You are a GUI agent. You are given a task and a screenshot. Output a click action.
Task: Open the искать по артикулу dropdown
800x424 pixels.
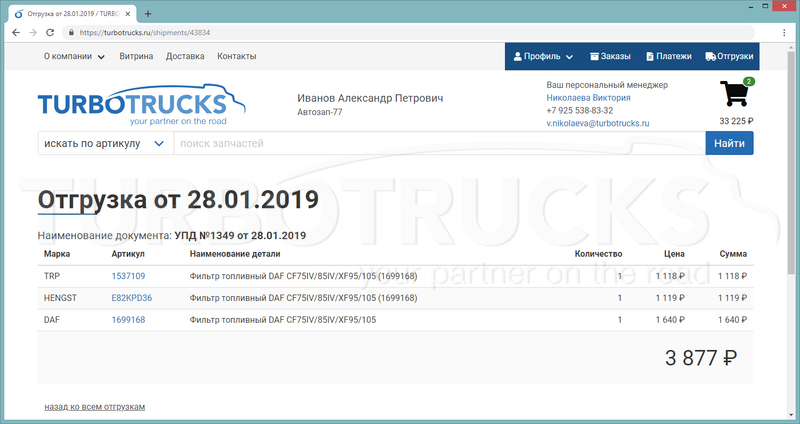106,143
